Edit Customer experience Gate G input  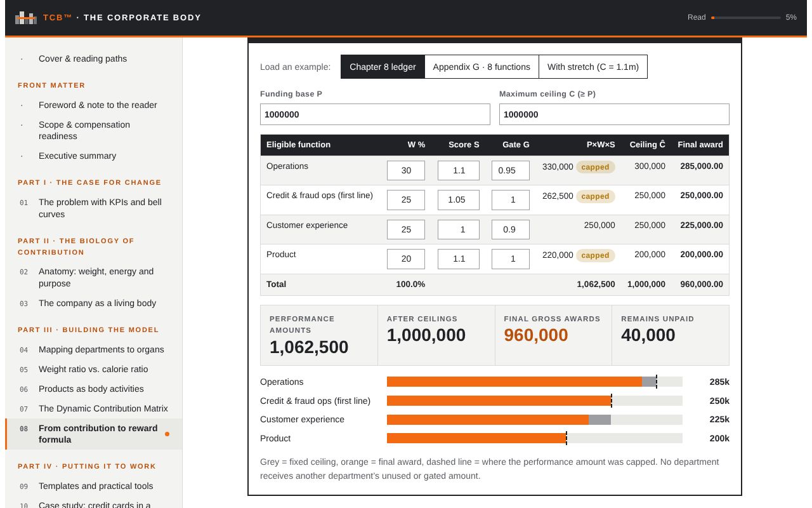tap(511, 229)
